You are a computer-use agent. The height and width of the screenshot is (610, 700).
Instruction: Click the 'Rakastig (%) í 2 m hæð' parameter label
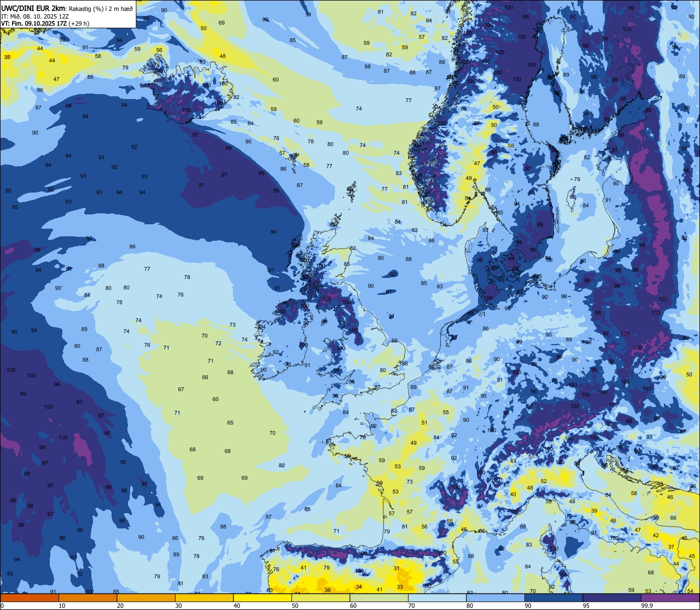pos(100,9)
